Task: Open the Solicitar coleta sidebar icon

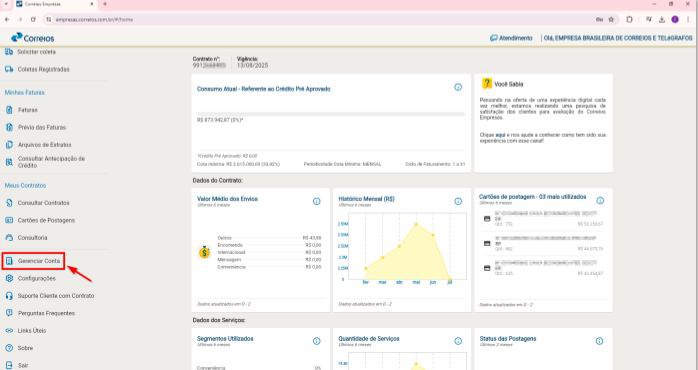Action: [x=9, y=52]
